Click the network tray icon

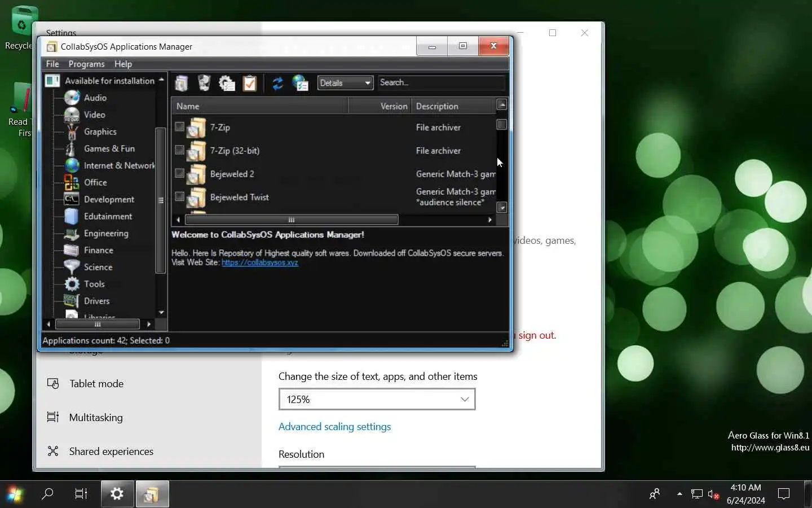(x=697, y=494)
